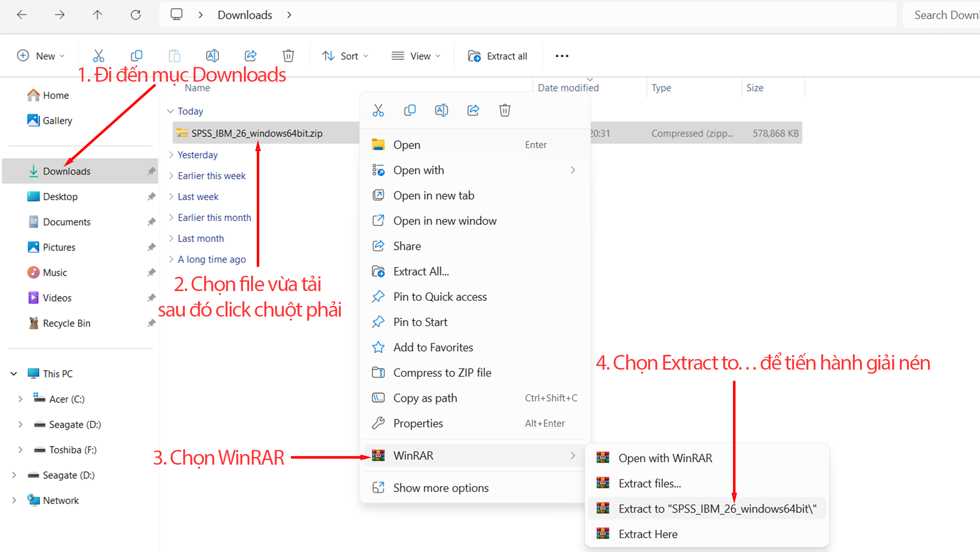980x552 pixels.
Task: Open the See more three-dots menu
Action: tap(562, 56)
